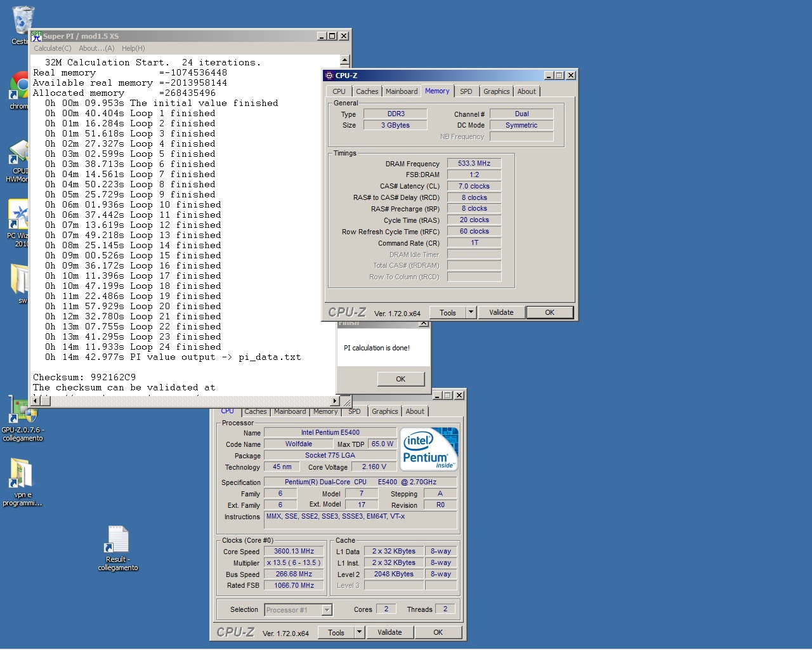
Task: Launch the Chrome desktop shortcut
Action: point(19,86)
